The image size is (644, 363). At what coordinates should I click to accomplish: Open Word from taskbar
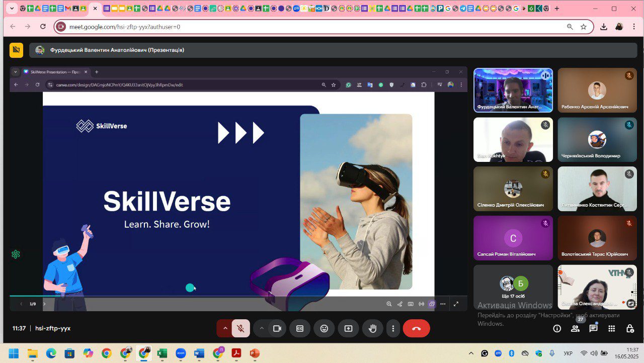199,353
